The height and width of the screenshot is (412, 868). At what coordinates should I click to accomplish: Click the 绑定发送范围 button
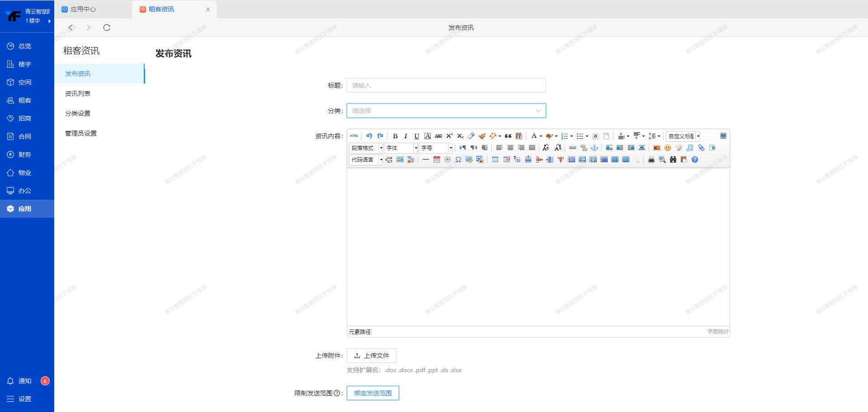pos(373,393)
